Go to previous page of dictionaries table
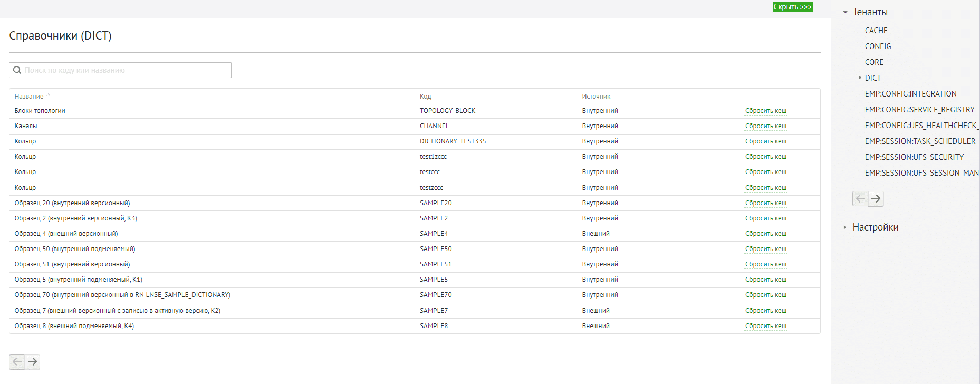Image resolution: width=980 pixels, height=384 pixels. [17, 362]
